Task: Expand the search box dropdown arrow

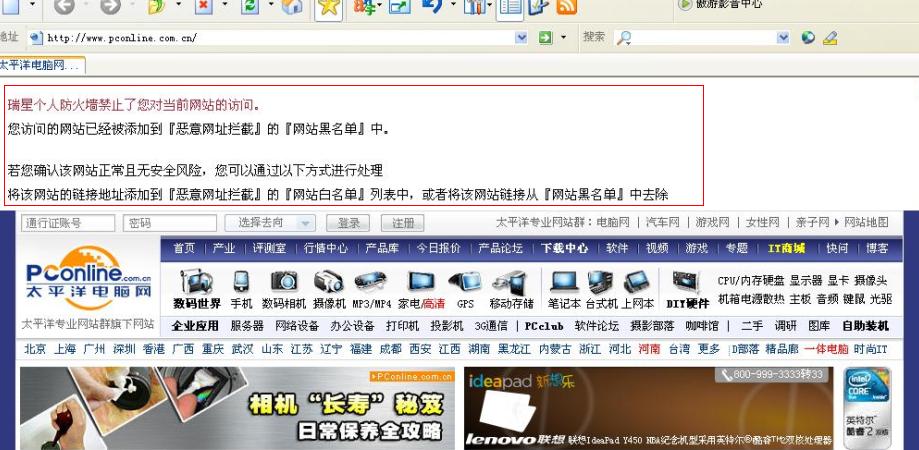Action: (783, 38)
